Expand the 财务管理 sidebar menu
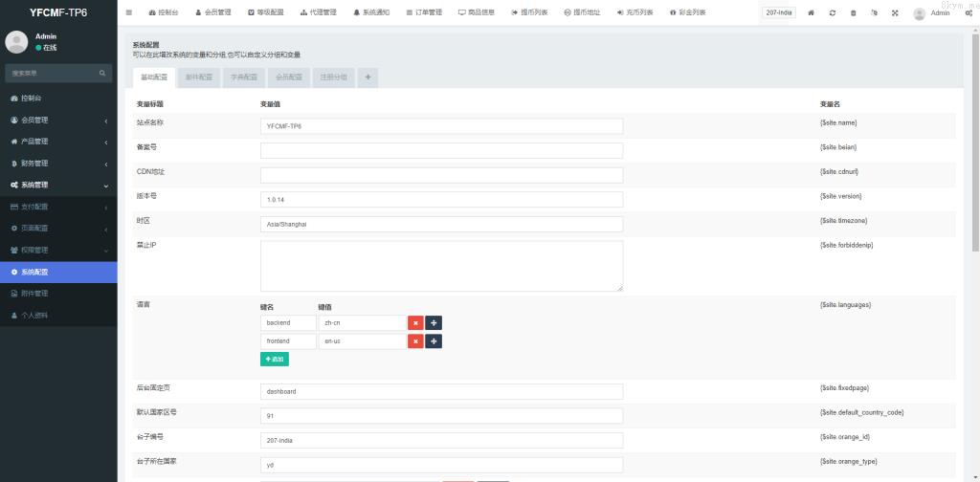Image resolution: width=980 pixels, height=482 pixels. [x=57, y=164]
